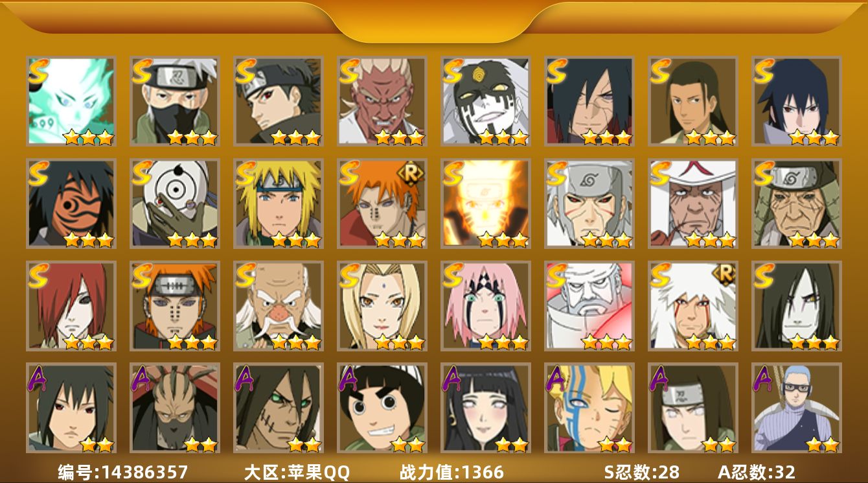Click the pink-haired Sakura portrait
The image size is (868, 483).
click(486, 306)
